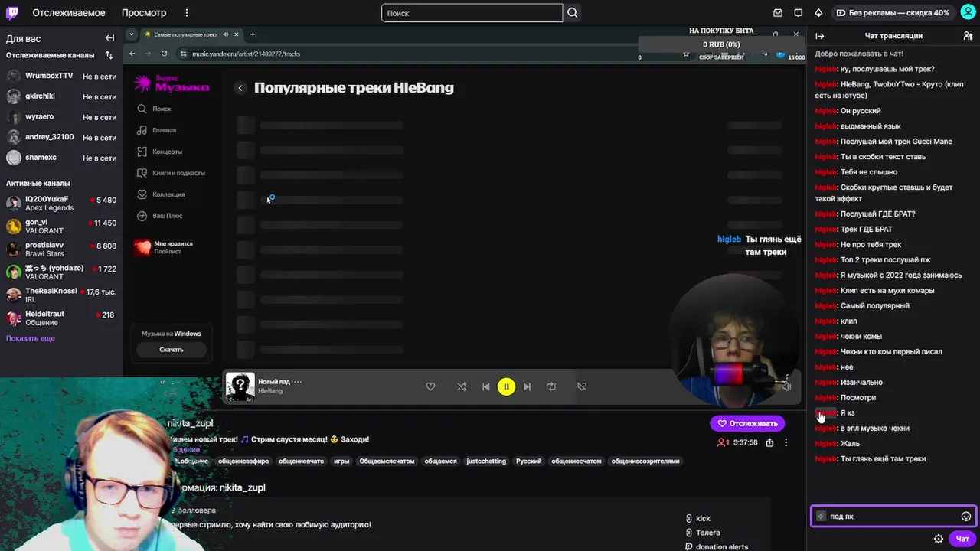980x551 pixels.
Task: Click browser back arrow in stream
Action: pos(132,54)
